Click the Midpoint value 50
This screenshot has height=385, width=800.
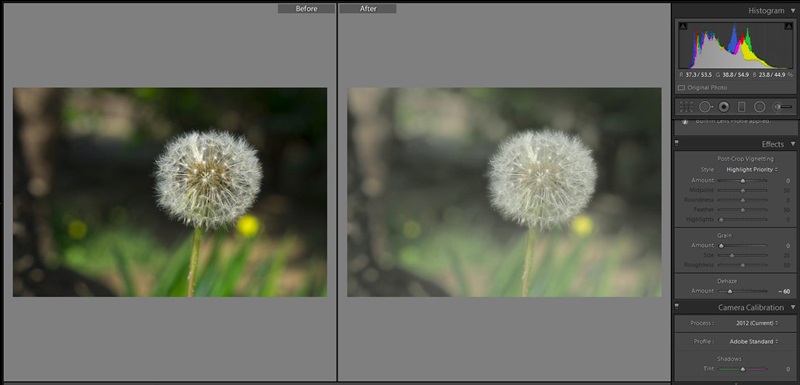click(787, 190)
